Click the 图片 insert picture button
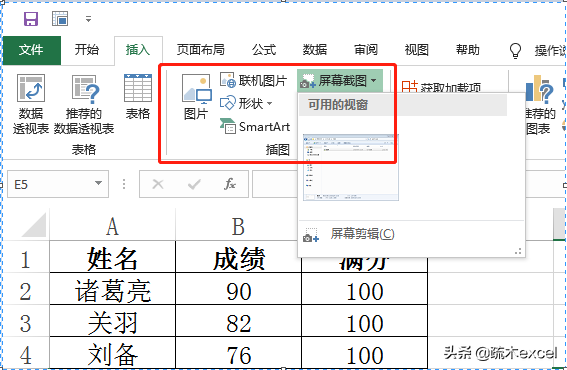Screen dimensions: 567x370 [196, 97]
